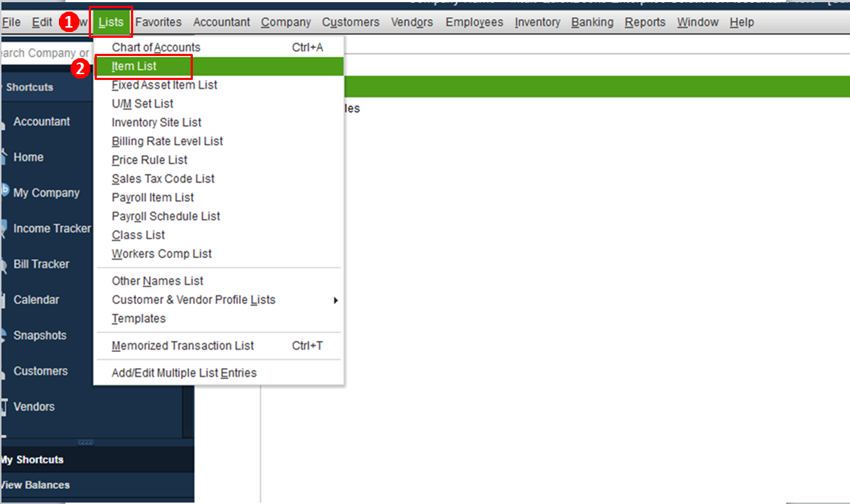Open the Company menu

286,23
